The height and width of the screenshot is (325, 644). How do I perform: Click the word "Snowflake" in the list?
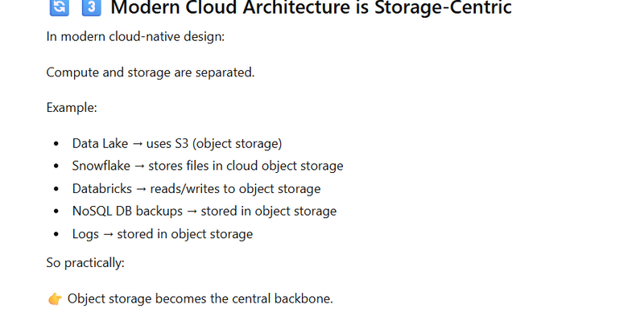point(102,167)
